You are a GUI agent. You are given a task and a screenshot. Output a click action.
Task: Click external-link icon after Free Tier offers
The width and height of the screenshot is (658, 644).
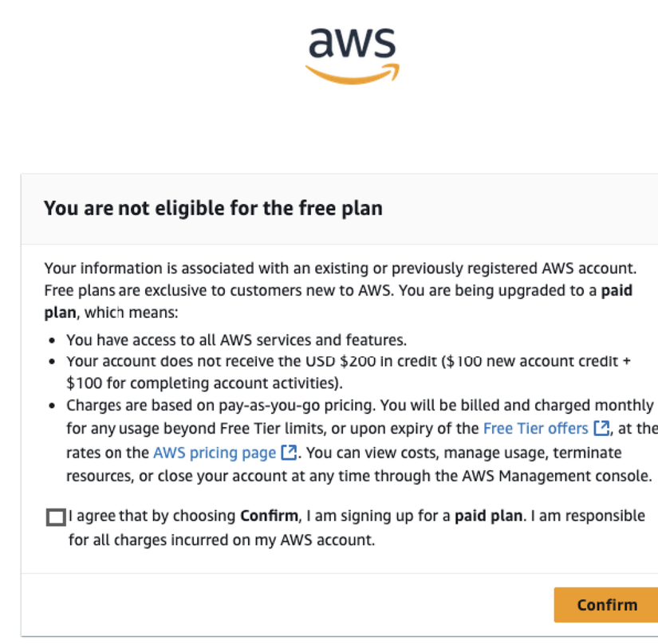[601, 428]
